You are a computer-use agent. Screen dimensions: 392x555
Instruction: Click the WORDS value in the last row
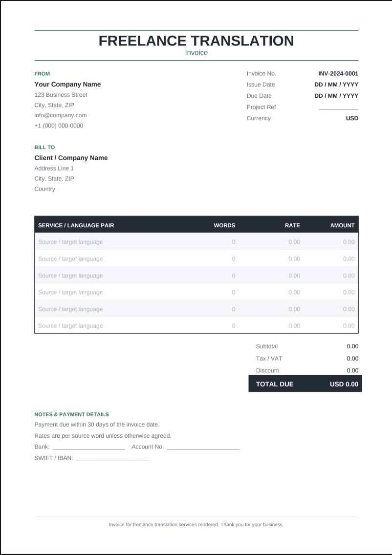pos(233,326)
